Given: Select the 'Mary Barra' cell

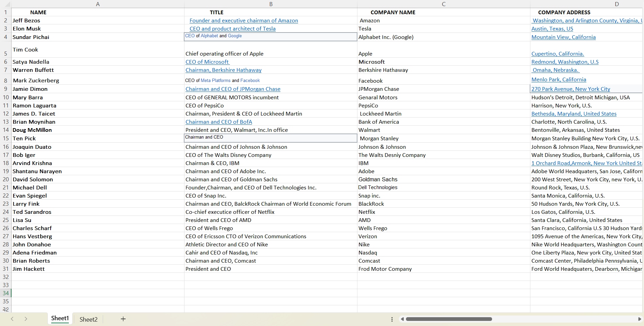Looking at the screenshot, I should 98,98.
